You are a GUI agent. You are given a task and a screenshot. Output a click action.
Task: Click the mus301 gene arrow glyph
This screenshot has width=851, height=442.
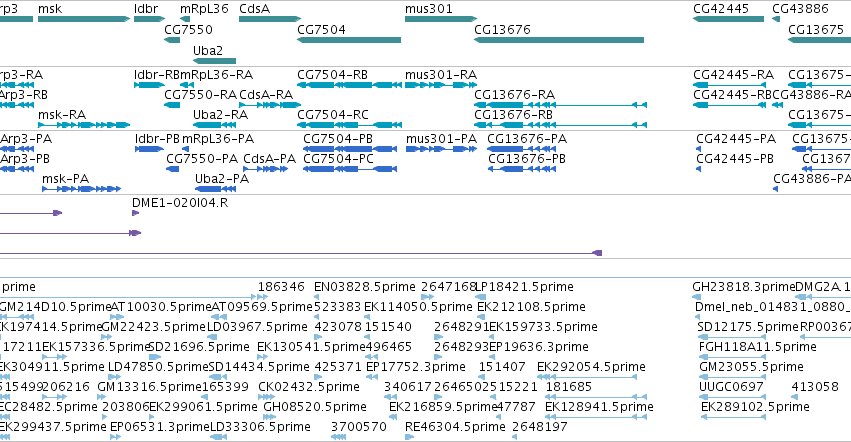[441, 19]
